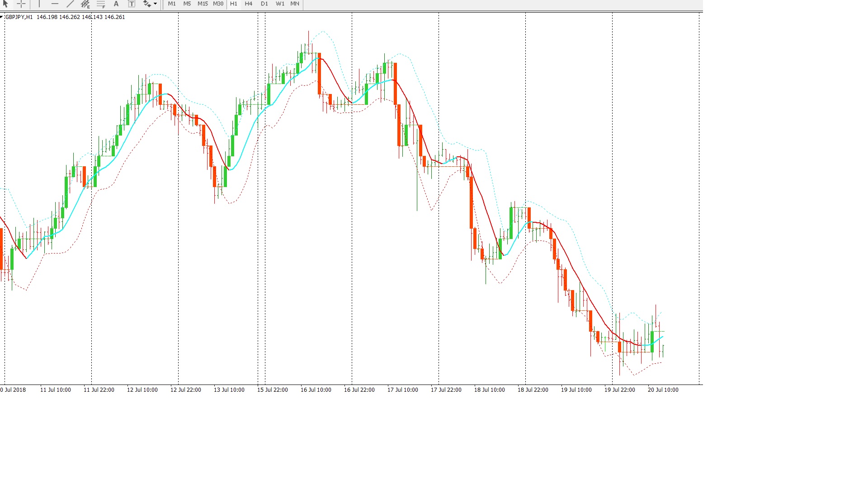Select the cursor arrow tool

pos(5,4)
